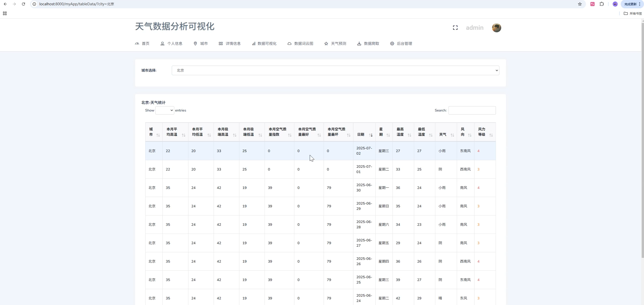644x305 pixels.
Task: Sort by 本月空气质量指数 column arrows
Action: pos(290,135)
